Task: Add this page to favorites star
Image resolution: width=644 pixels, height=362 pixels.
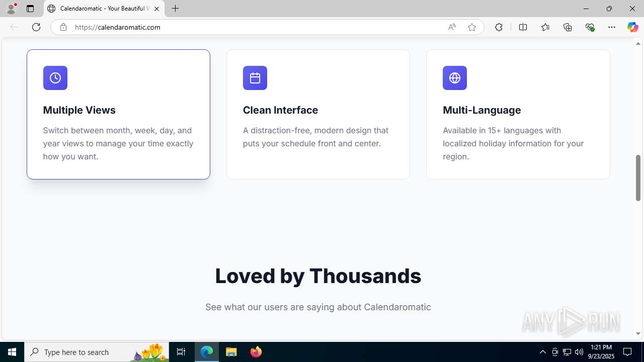Action: coord(472,27)
